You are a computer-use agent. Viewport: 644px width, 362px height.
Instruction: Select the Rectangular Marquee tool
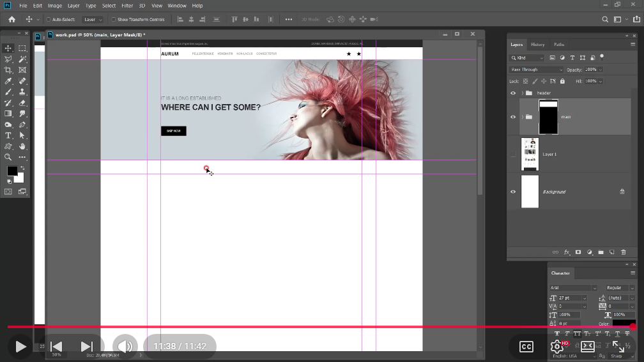[x=22, y=49]
